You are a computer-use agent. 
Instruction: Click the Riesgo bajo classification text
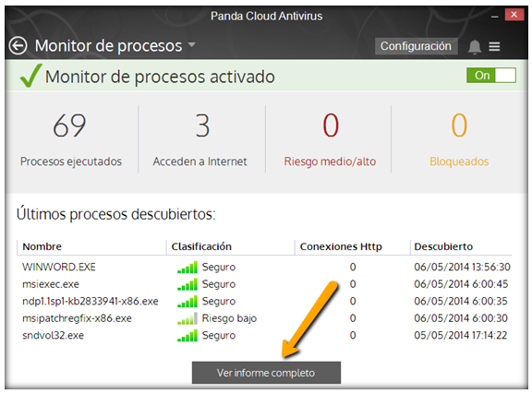click(x=229, y=318)
